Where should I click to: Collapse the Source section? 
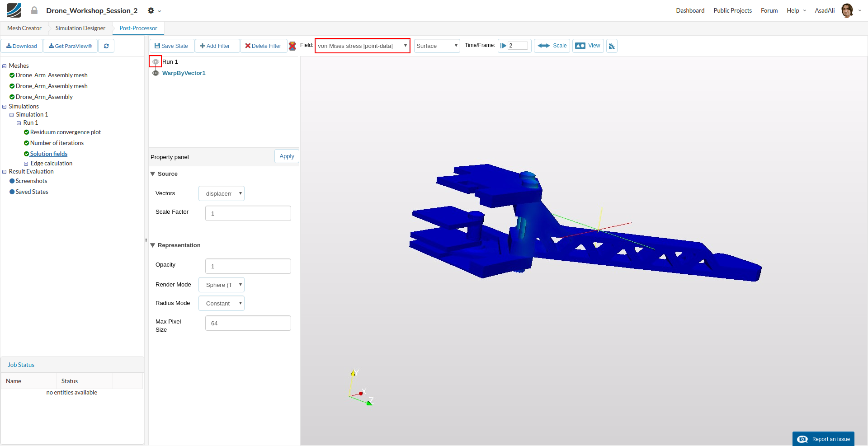pyautogui.click(x=153, y=174)
